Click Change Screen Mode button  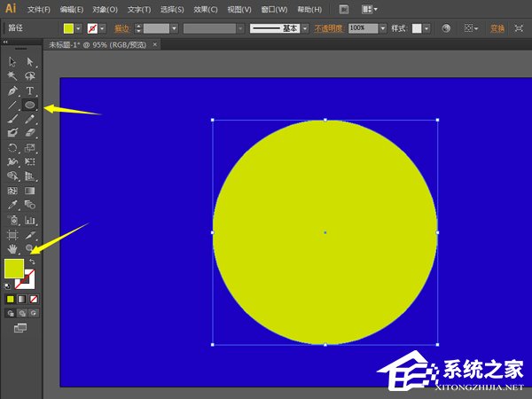tap(20, 328)
